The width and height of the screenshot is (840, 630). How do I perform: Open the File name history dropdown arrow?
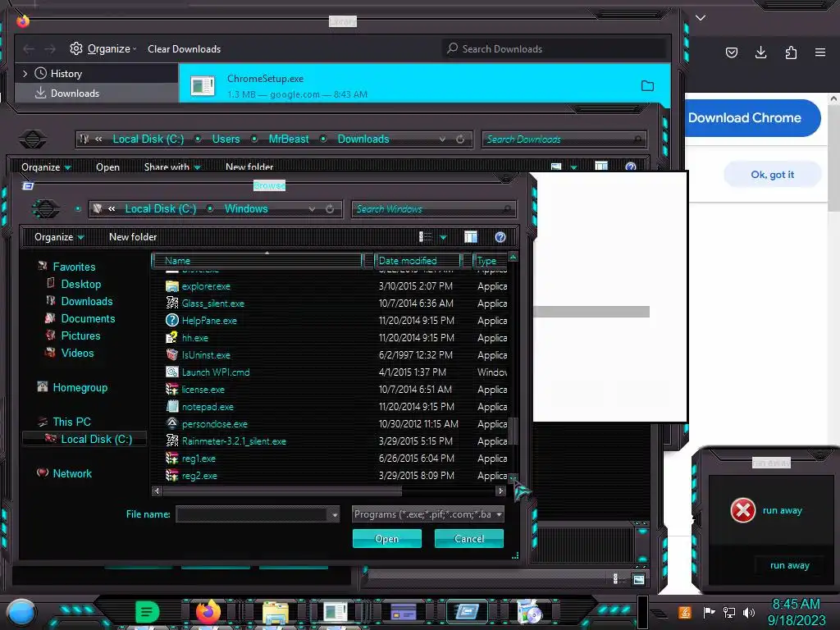[335, 515]
